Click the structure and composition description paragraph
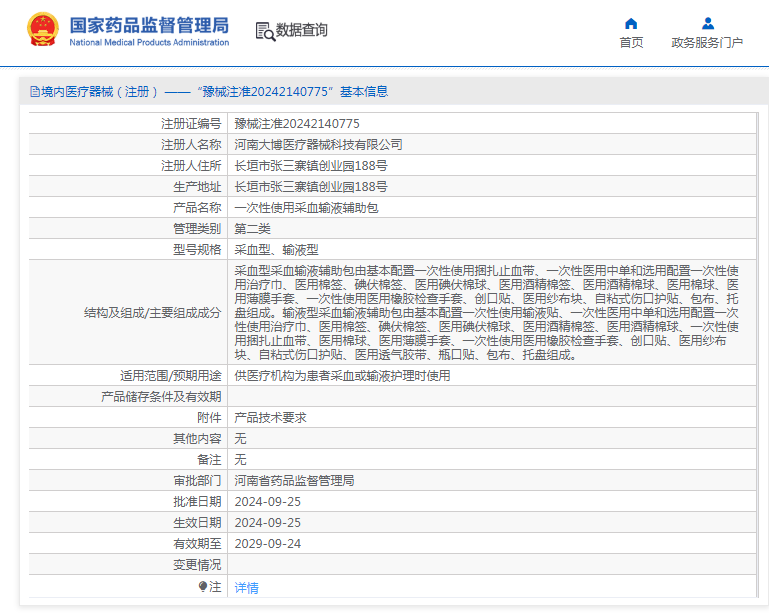 (x=487, y=313)
